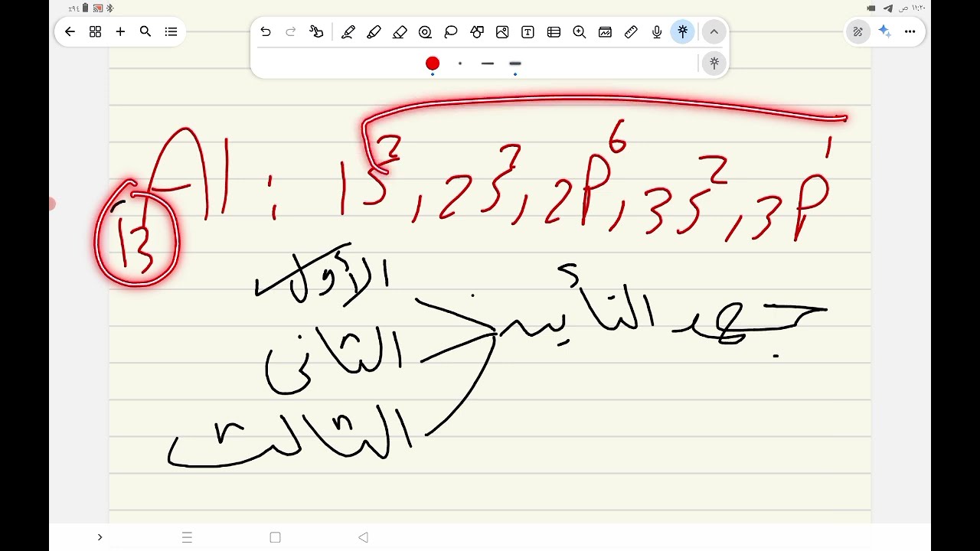Insert a table from the toolbar
The height and width of the screenshot is (551, 980).
[554, 31]
